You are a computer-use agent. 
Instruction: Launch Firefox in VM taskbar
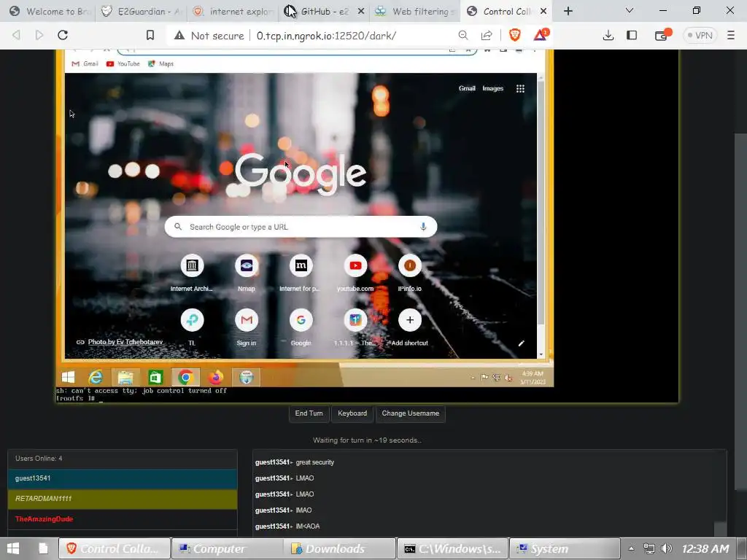pyautogui.click(x=216, y=377)
